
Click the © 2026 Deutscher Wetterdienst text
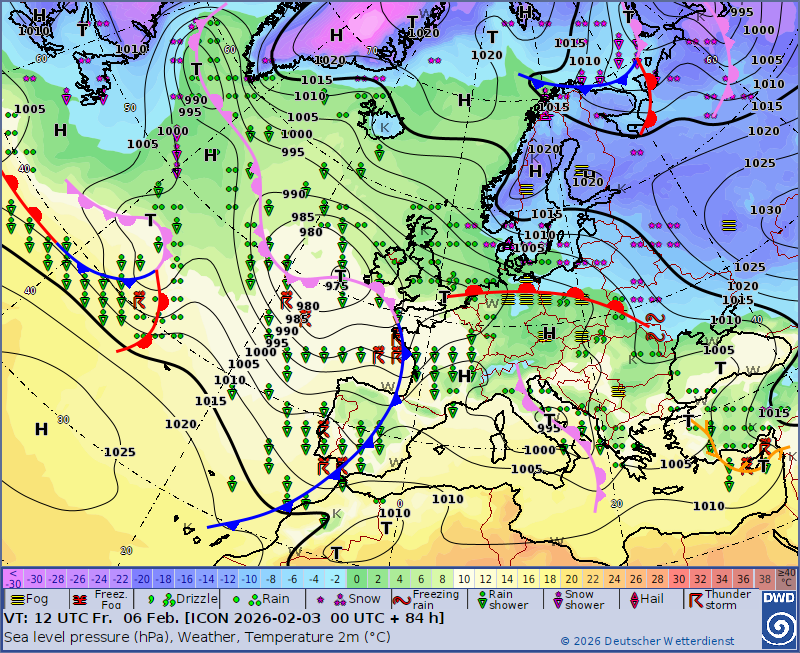(x=646, y=641)
